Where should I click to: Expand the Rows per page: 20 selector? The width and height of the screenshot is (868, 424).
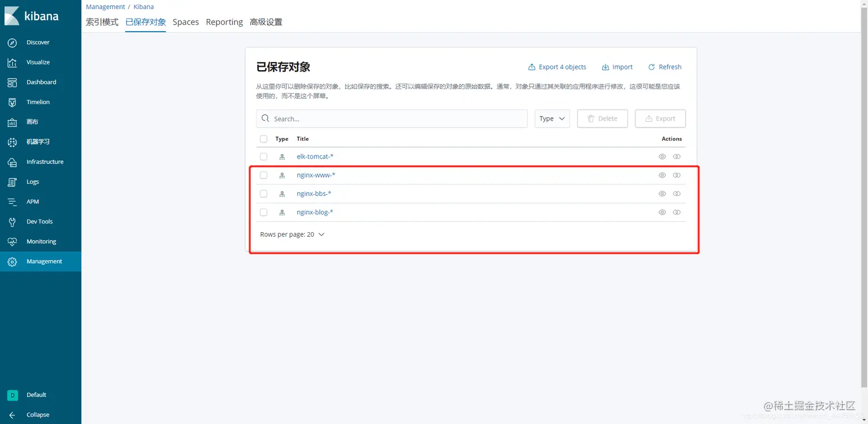point(292,234)
